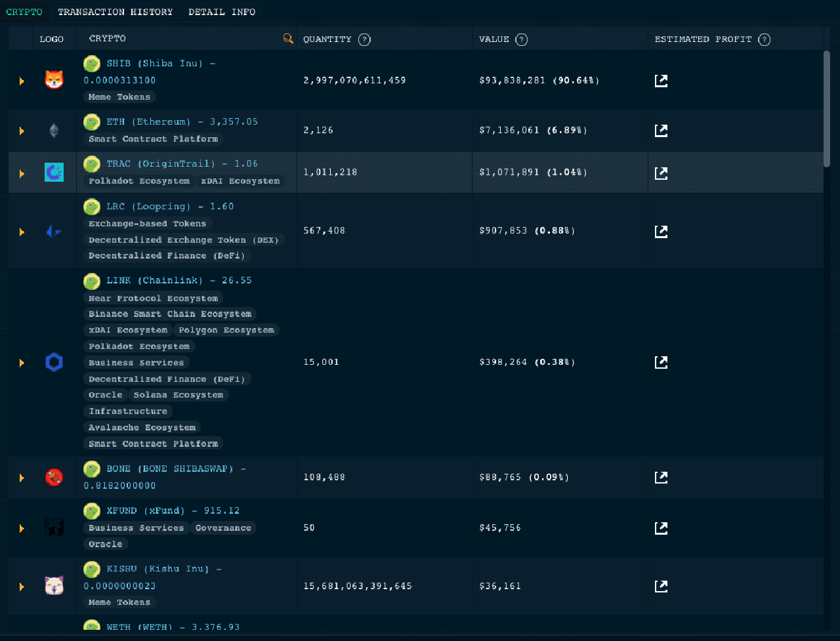The height and width of the screenshot is (641, 840).
Task: Click the quantity 2,997,070,611,459
Action: [x=354, y=81]
